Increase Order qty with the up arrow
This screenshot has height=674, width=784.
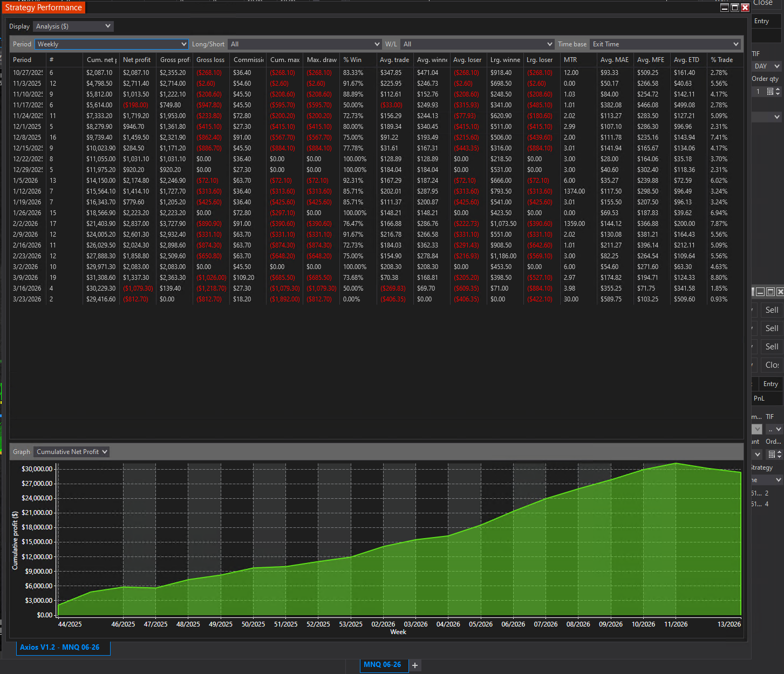pyautogui.click(x=778, y=90)
